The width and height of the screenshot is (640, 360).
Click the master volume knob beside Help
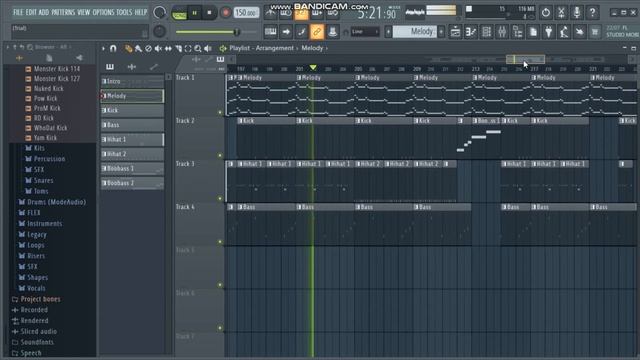159,13
